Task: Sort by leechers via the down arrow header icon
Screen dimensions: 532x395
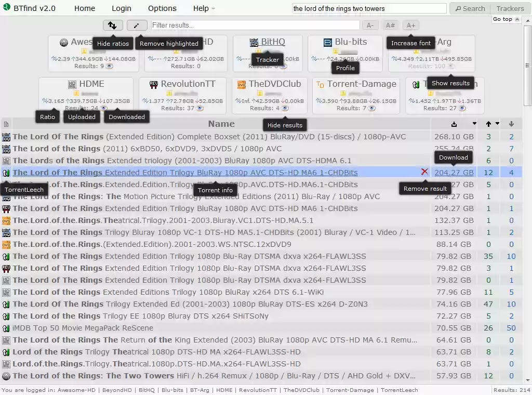Action: [x=511, y=124]
